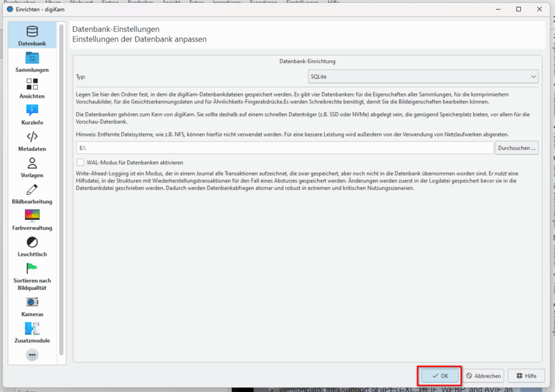The image size is (555, 392).
Task: Switch to Farbverwaltung settings
Action: (x=32, y=220)
